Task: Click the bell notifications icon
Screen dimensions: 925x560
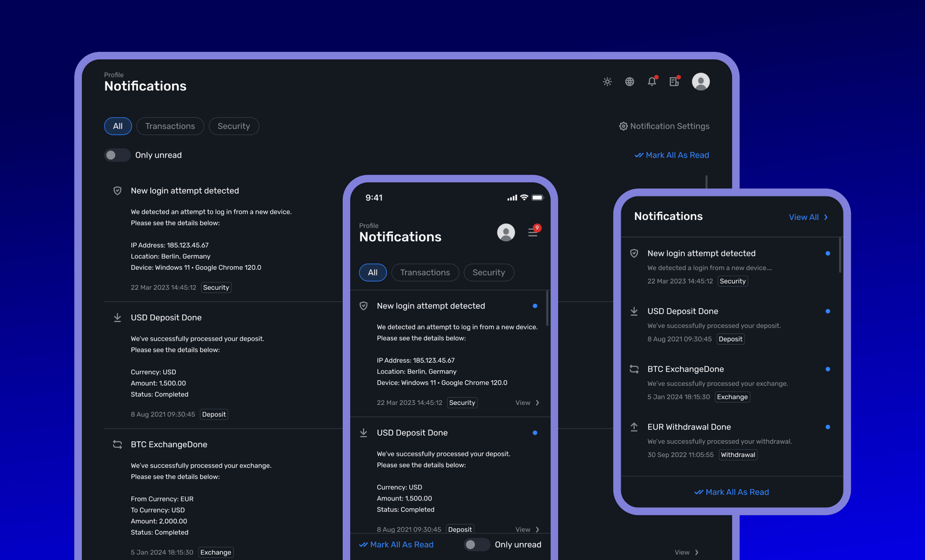Action: pos(652,81)
